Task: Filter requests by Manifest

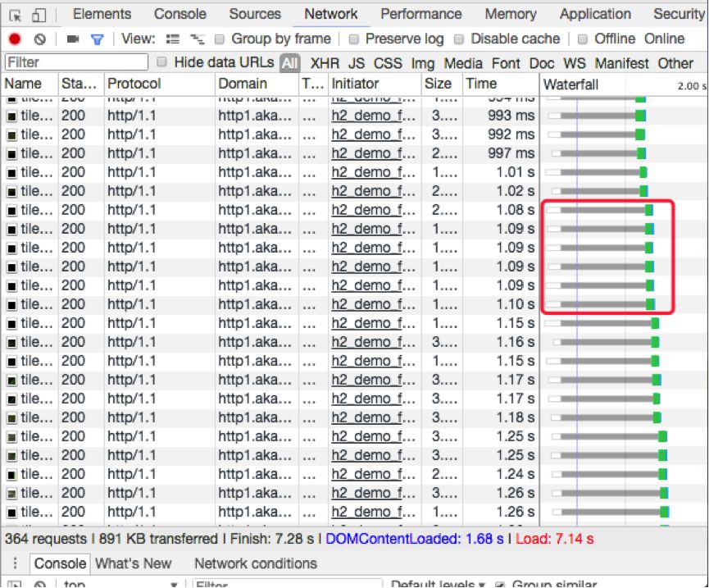Action: (x=622, y=63)
